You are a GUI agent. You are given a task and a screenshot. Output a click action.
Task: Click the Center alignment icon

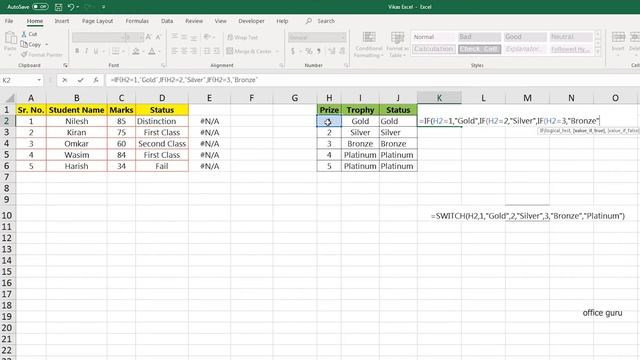click(x=184, y=51)
